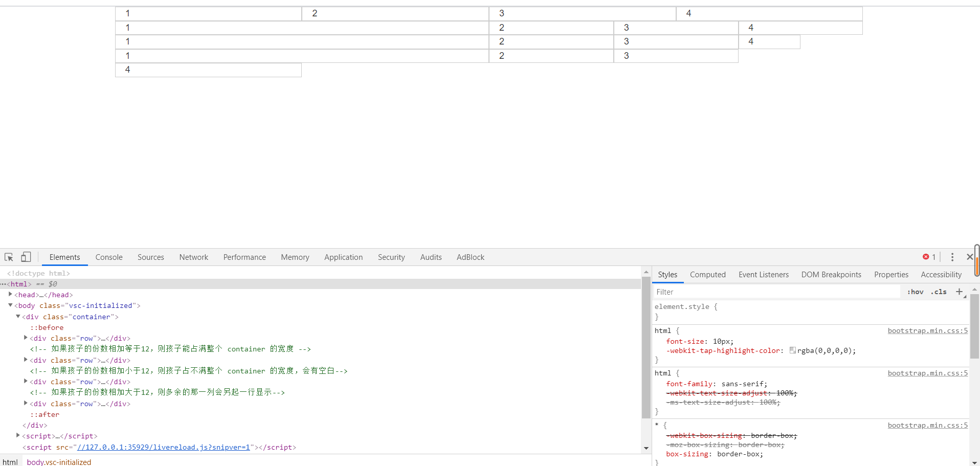
Task: Click the font-family sans-serif property
Action: [717, 384]
